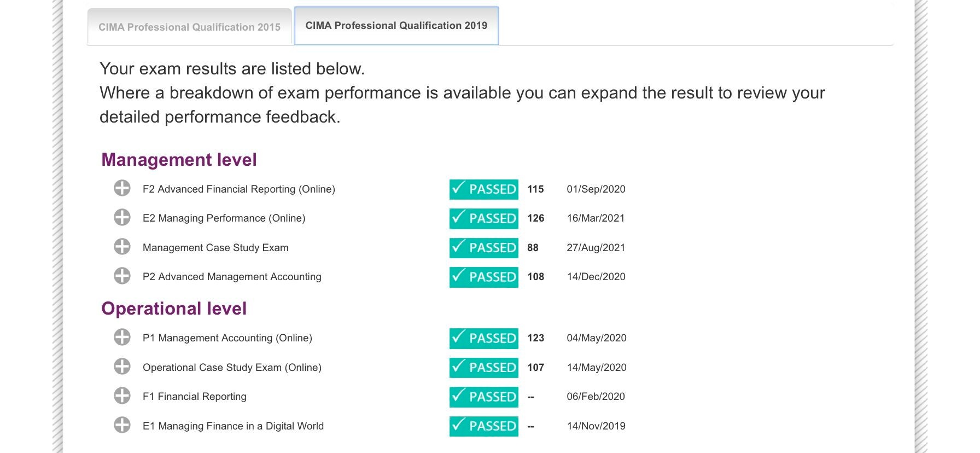Select CIMA Professional Qualification 2019 tab
The height and width of the screenshot is (453, 980).
[396, 26]
